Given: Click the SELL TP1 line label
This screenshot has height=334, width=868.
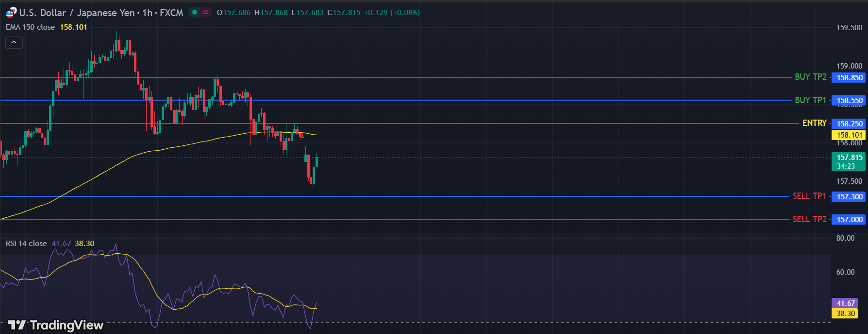Looking at the screenshot, I should click(809, 196).
